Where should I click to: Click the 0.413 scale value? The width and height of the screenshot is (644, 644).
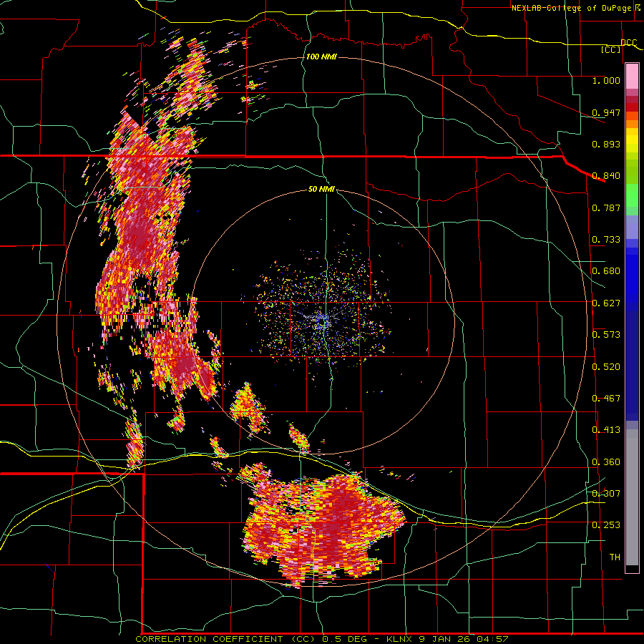pyautogui.click(x=606, y=430)
